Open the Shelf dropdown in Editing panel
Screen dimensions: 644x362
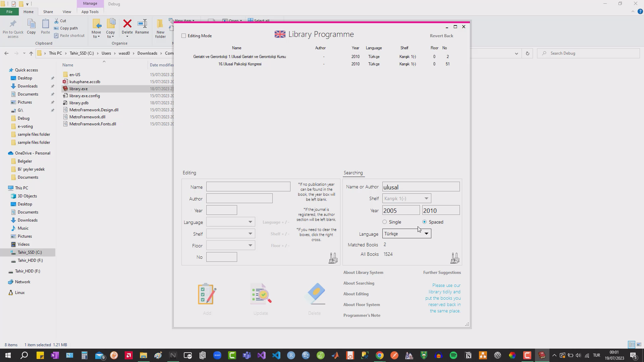click(x=231, y=234)
